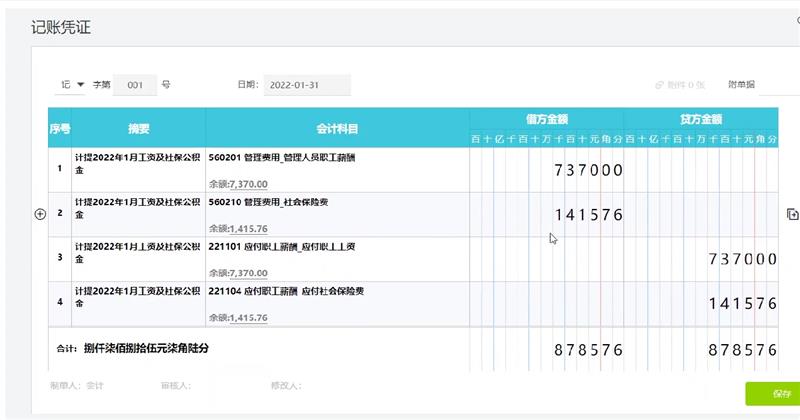Click debit amount 737000 in row 1

pos(588,171)
